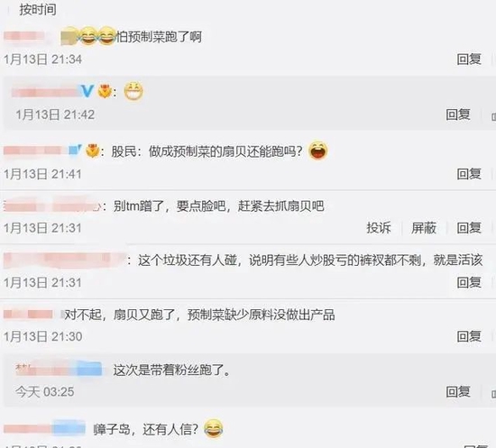Viewport: 496px width, 448px height.
Task: Click the crying-laugh emoji after 还有人信
Action: coord(214,428)
